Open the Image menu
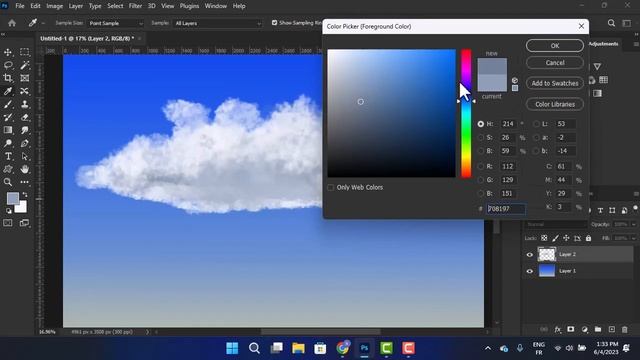Screen dimensions: 640x360 tap(54, 6)
